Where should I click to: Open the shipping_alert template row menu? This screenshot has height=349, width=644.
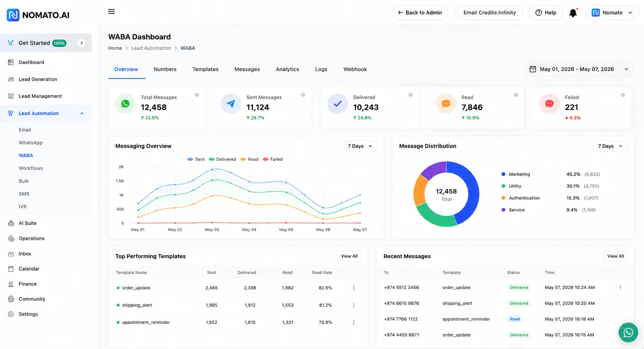click(354, 305)
